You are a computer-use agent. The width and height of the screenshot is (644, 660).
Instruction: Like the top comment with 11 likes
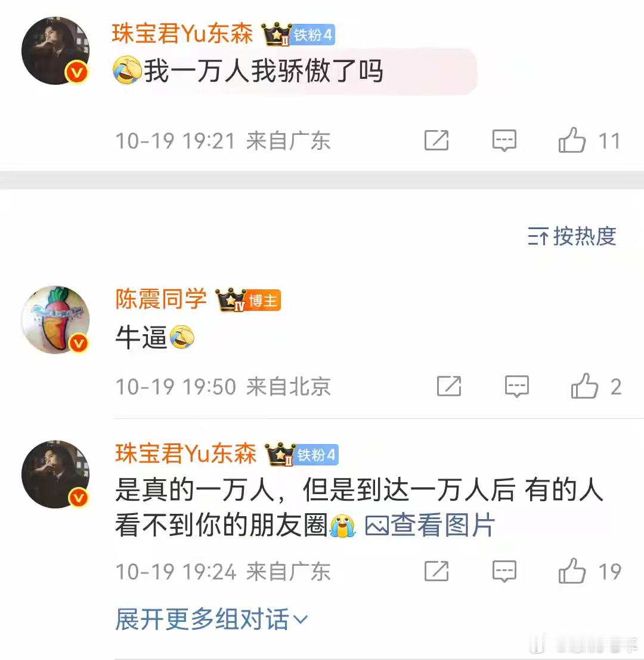[x=572, y=140]
